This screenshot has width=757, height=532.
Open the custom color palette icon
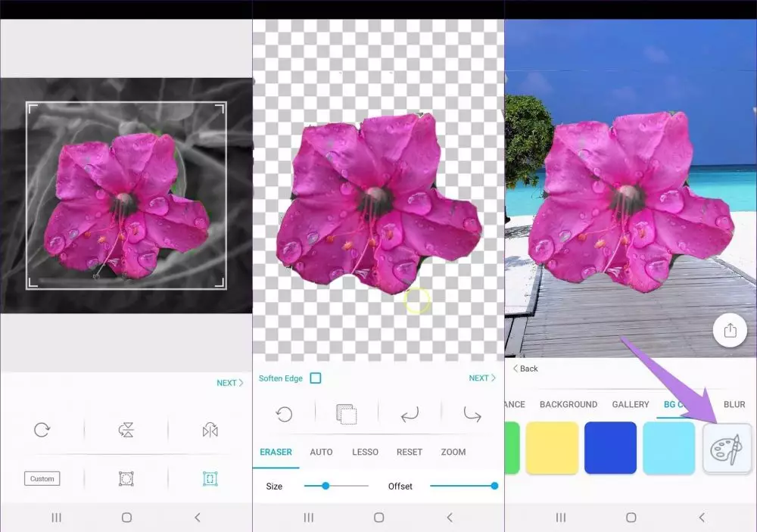pyautogui.click(x=727, y=448)
